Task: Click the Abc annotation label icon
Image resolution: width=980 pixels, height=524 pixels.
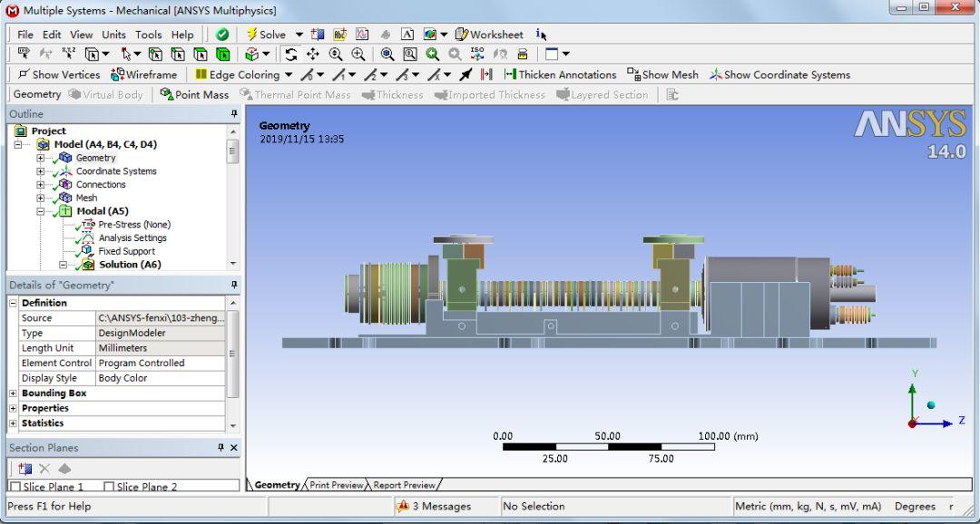Action: pyautogui.click(x=340, y=34)
